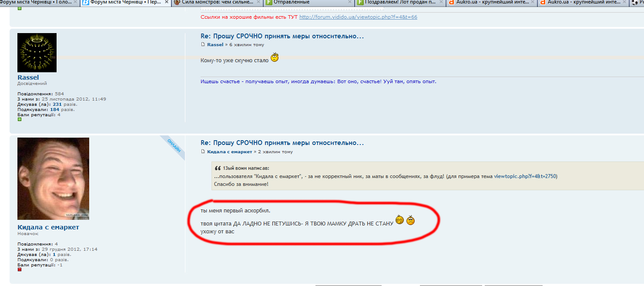Click the green reputation square under Rassel's stats

tap(20, 119)
